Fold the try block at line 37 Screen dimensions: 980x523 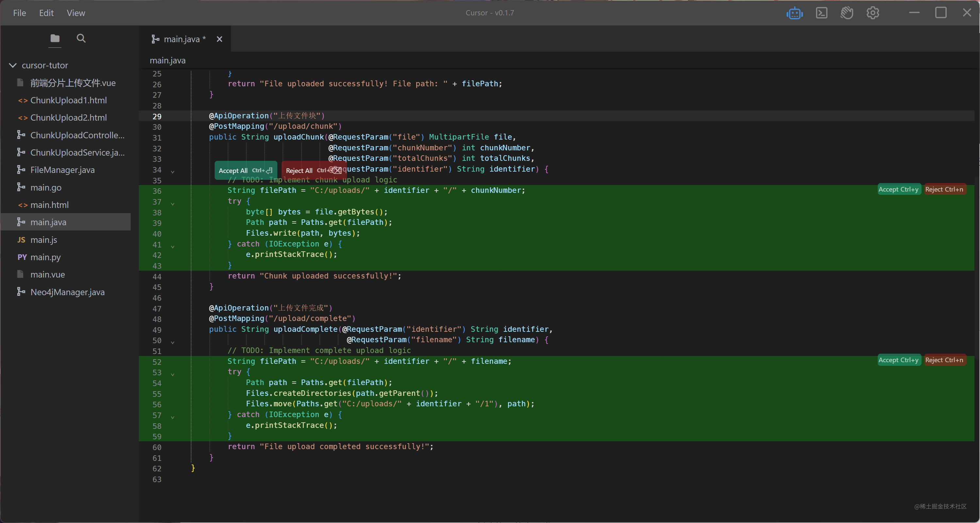[x=173, y=204]
